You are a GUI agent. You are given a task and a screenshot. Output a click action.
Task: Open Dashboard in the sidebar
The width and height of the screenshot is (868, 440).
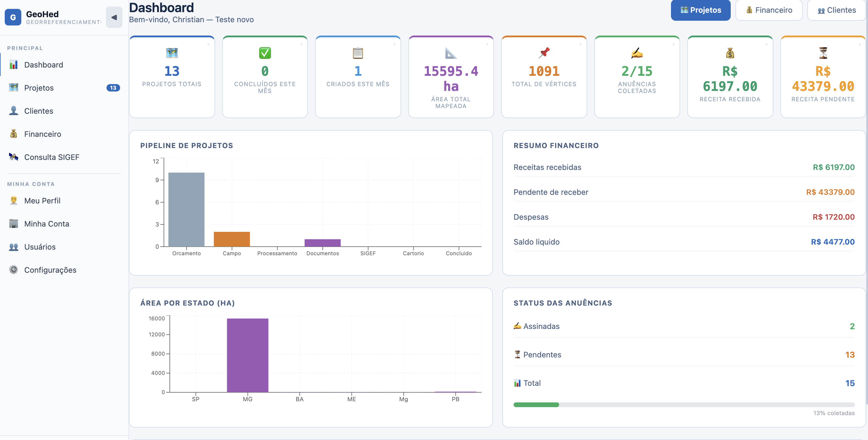pos(64,65)
